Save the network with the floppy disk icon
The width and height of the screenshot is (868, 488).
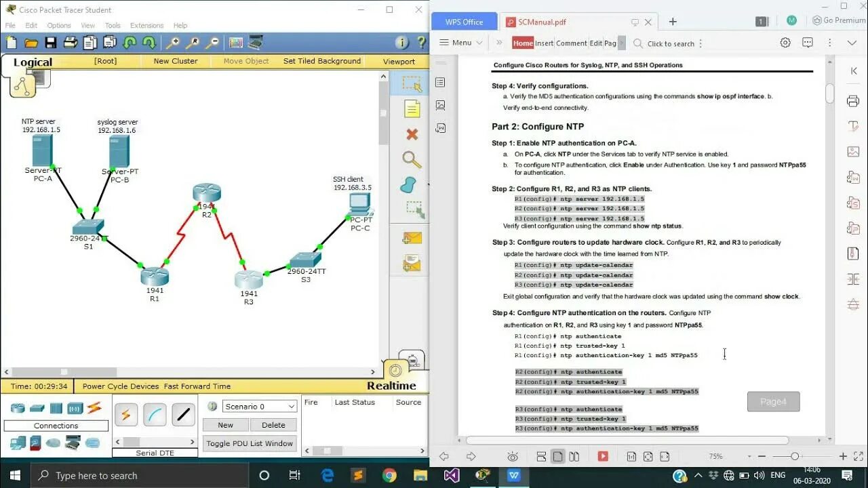click(x=51, y=43)
